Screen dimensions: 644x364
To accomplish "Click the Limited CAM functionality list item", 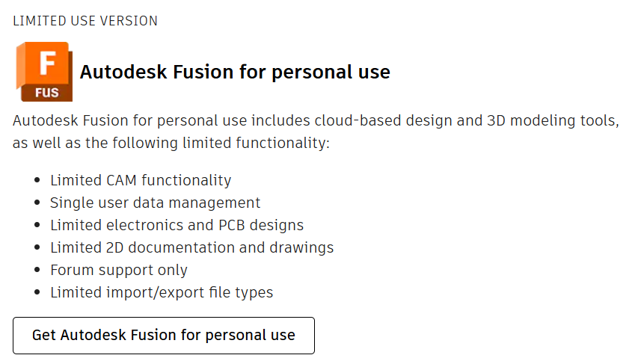I will coord(141,180).
